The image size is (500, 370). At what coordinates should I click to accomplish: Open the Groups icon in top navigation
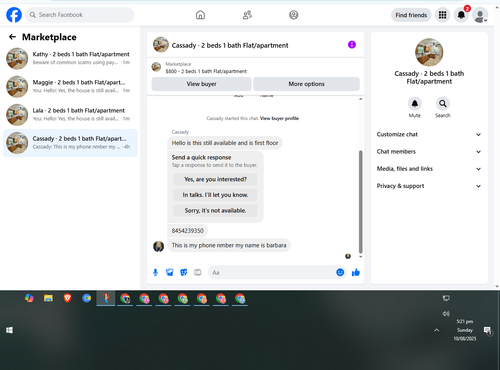click(x=294, y=15)
